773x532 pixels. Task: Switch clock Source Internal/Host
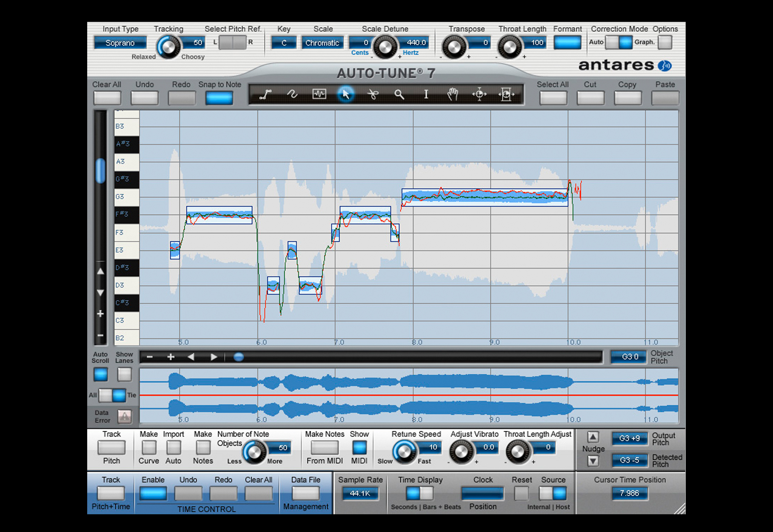pos(553,493)
